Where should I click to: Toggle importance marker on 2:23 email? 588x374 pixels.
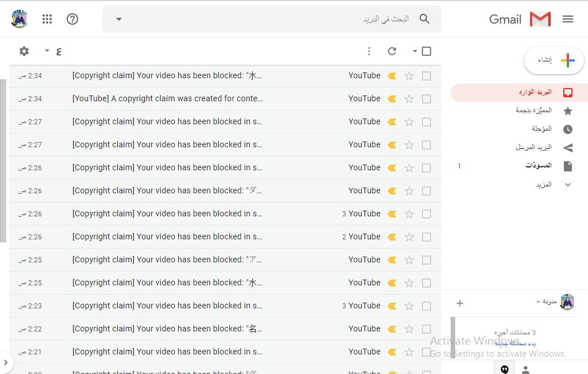coord(392,306)
